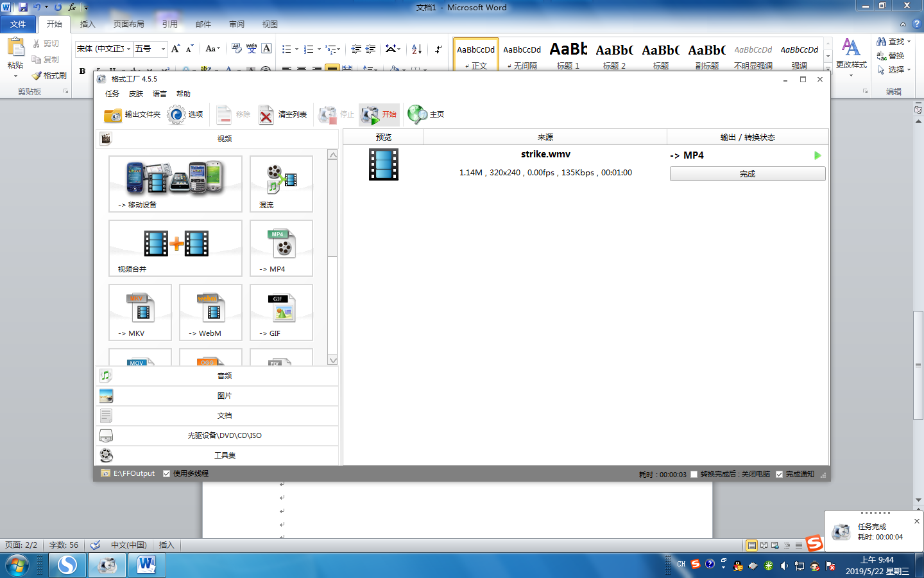
Task: Click the volume icon in system tray
Action: click(783, 566)
